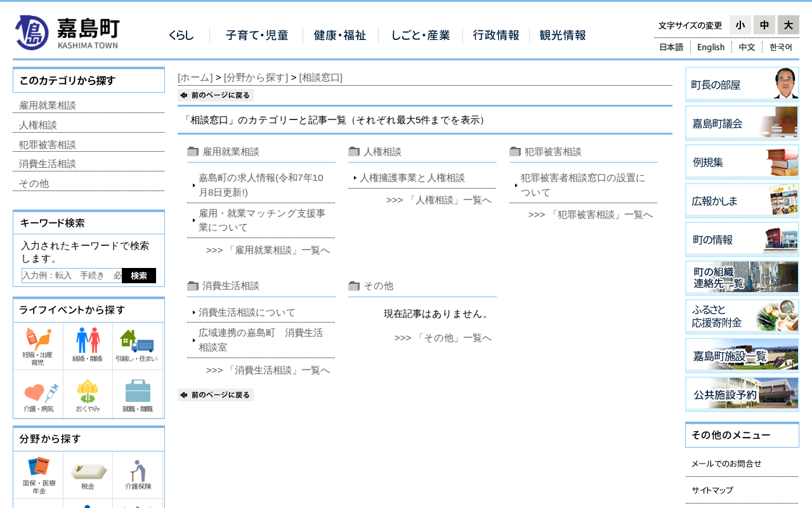This screenshot has height=508, width=812.
Task: Focus the keyword search input field
Action: pos(72,276)
